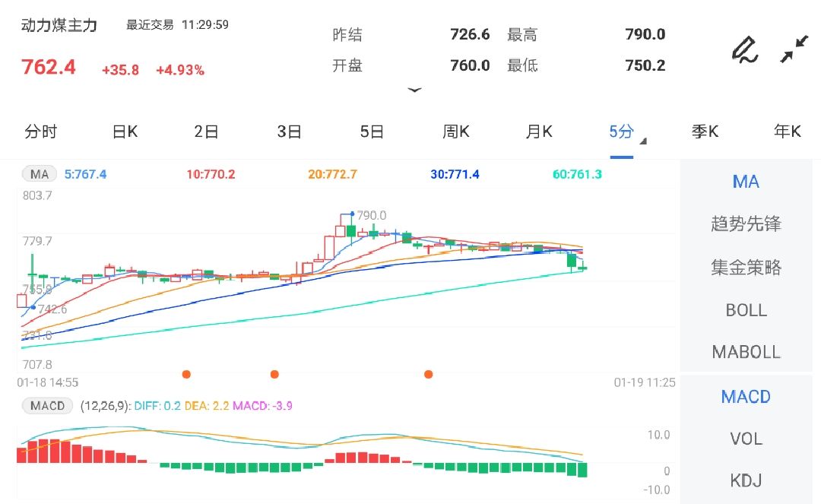Click the +35.8 price change
Screen dimensions: 821x504
120,70
